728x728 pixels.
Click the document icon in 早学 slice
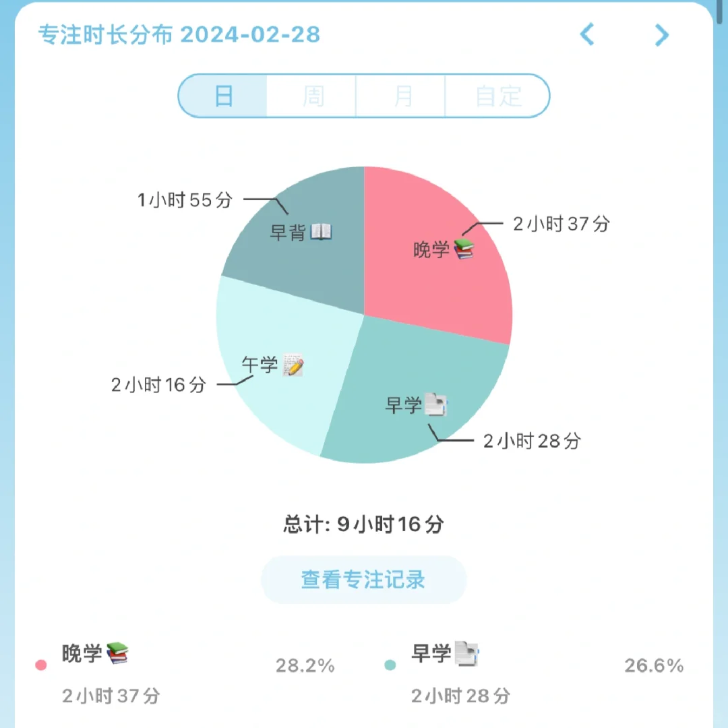click(436, 405)
